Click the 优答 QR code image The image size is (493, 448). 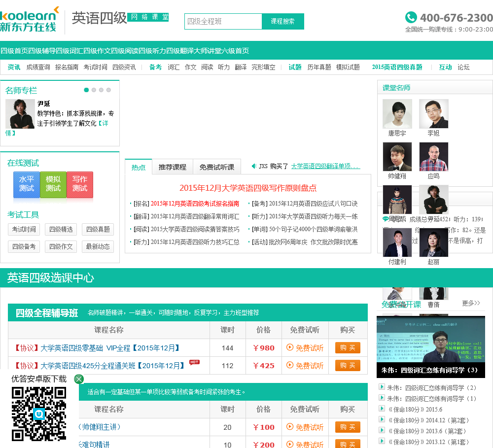pyautogui.click(x=39, y=414)
